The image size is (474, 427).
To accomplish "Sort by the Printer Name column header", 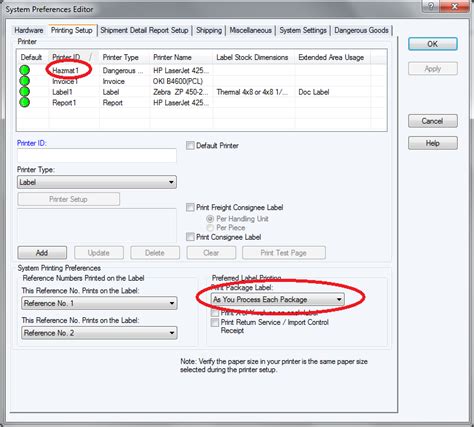I will point(181,57).
